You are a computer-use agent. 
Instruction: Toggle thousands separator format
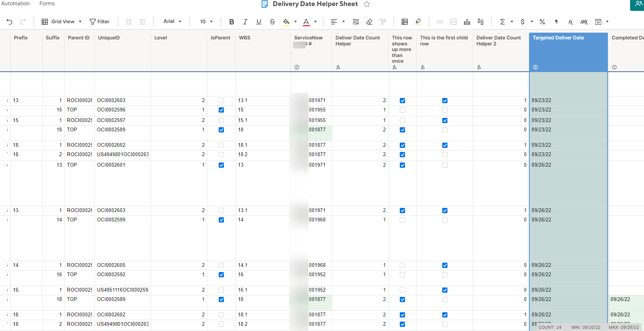coord(556,22)
